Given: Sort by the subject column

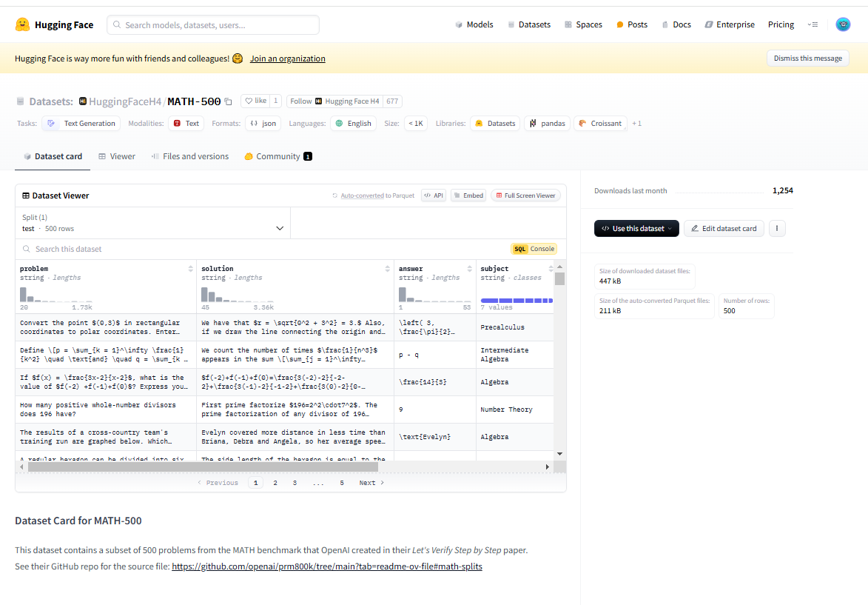Looking at the screenshot, I should pos(551,269).
